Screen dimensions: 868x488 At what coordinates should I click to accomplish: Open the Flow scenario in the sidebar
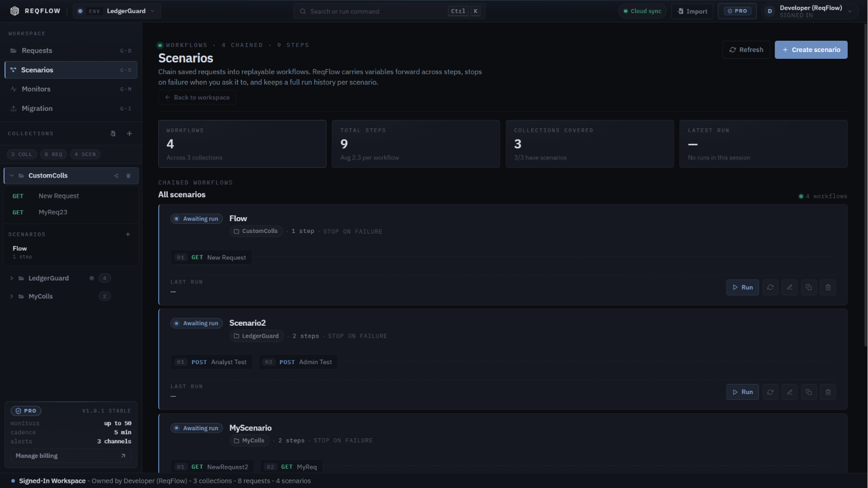[71, 252]
